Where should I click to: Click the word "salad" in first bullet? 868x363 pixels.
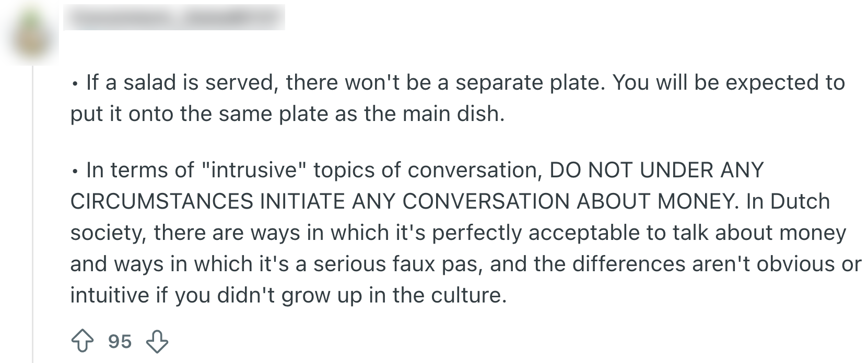click(x=150, y=82)
